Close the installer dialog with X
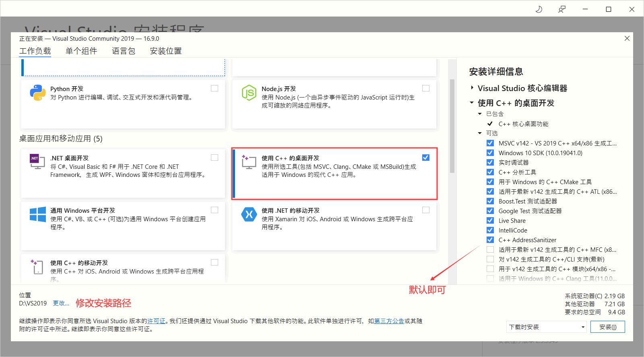 coord(627,38)
